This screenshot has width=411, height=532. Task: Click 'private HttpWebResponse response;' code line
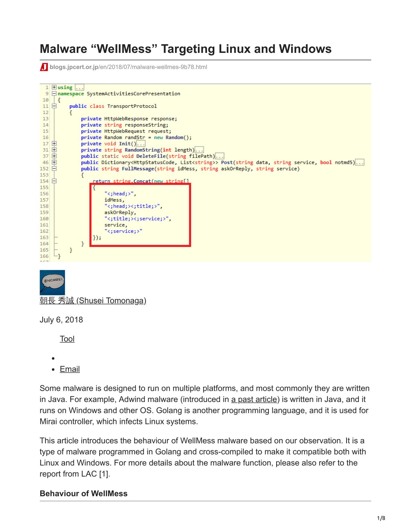click(x=129, y=119)
